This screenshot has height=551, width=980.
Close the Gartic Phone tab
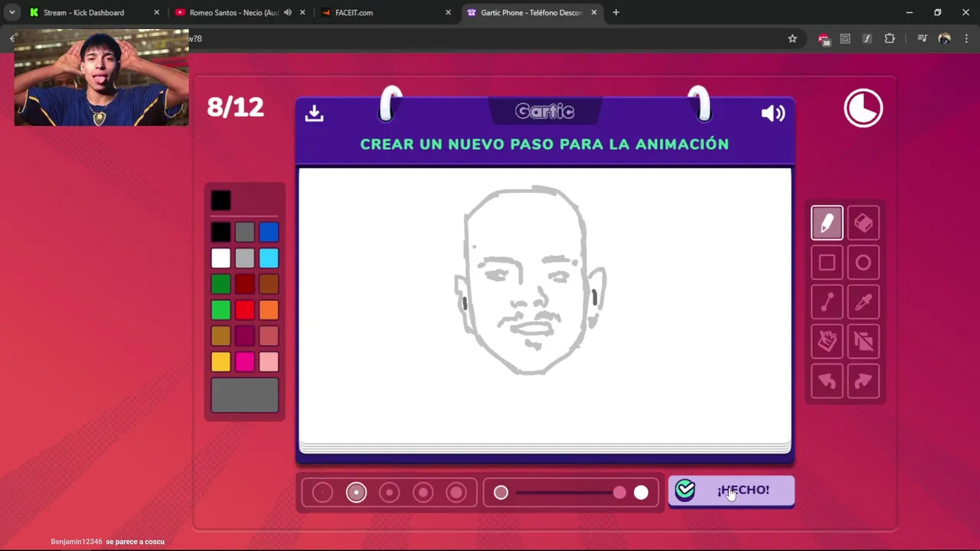[593, 12]
